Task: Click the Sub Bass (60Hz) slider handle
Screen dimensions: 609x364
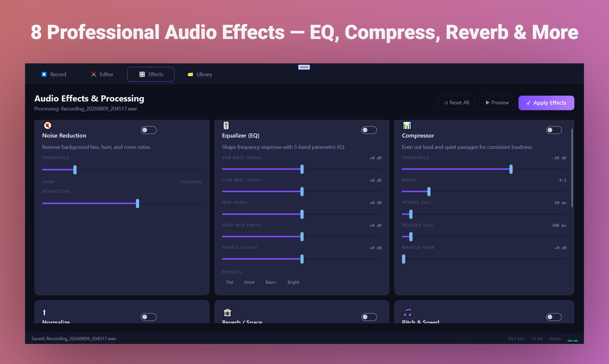Action: [302, 169]
